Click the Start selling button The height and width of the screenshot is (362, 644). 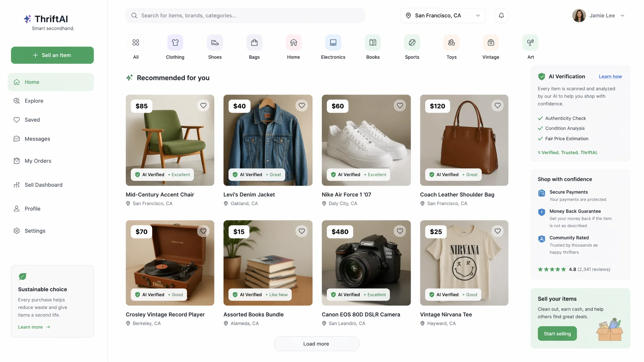pyautogui.click(x=557, y=334)
